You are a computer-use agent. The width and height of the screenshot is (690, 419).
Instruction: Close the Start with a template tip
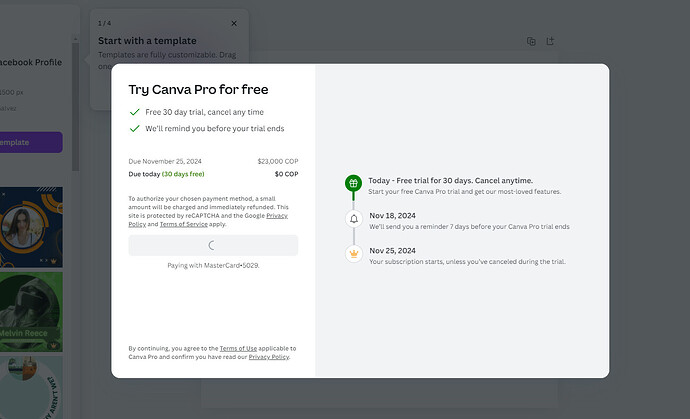234,23
